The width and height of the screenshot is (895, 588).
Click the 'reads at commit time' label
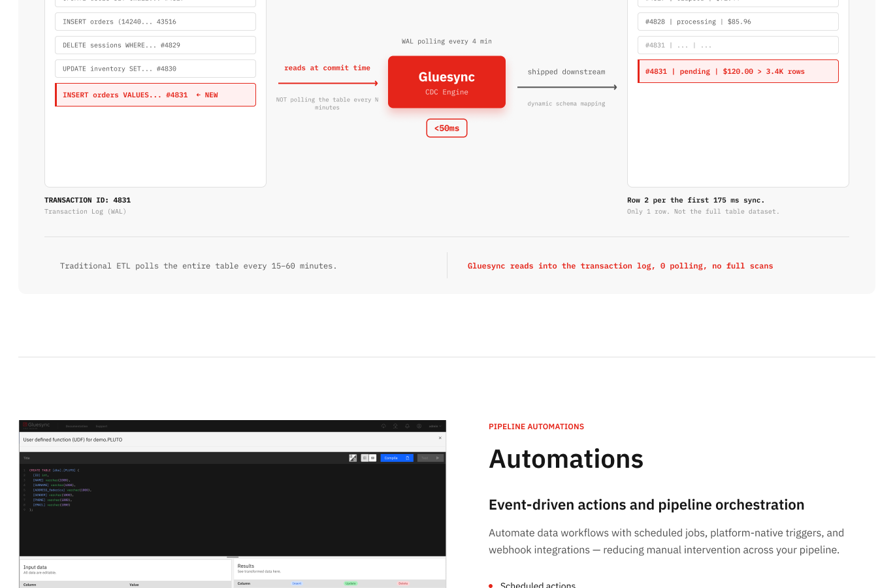[x=327, y=68]
